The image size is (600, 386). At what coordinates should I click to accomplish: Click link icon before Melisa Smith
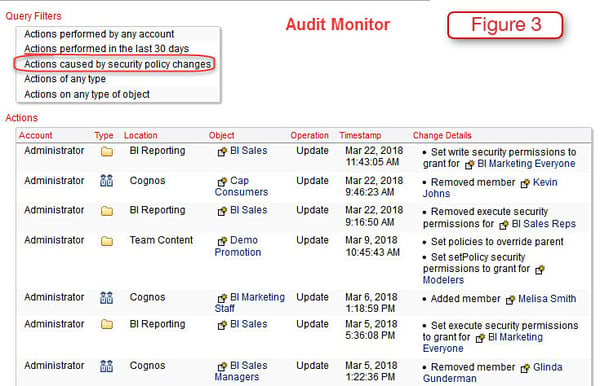[x=510, y=300]
